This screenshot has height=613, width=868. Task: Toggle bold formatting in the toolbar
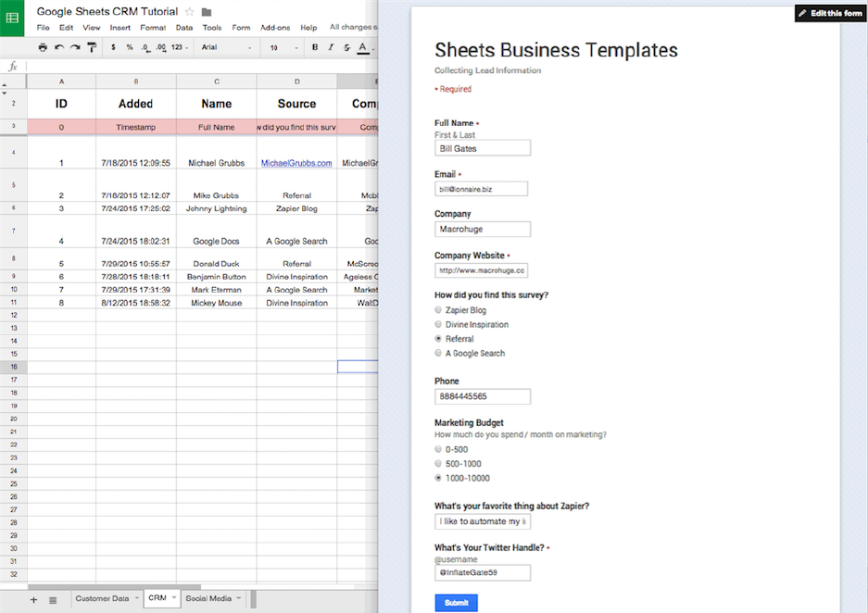(x=315, y=47)
